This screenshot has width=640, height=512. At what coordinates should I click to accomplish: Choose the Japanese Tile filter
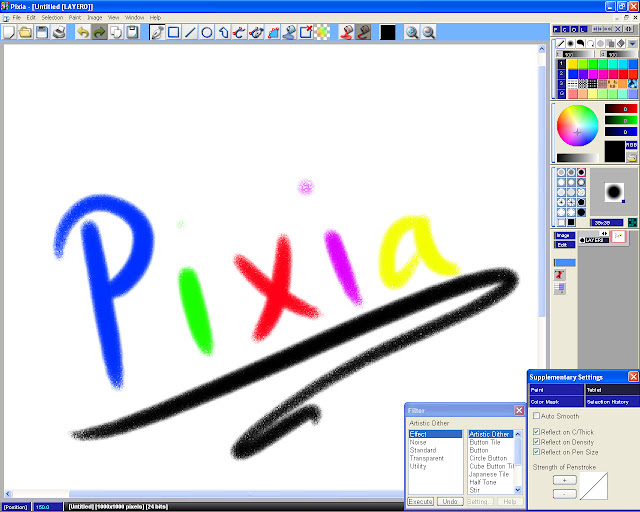[491, 474]
